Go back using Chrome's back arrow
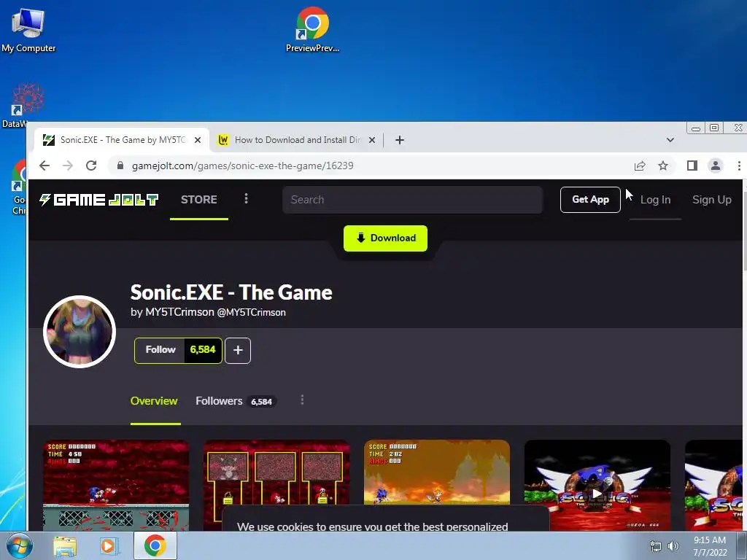 pyautogui.click(x=44, y=166)
